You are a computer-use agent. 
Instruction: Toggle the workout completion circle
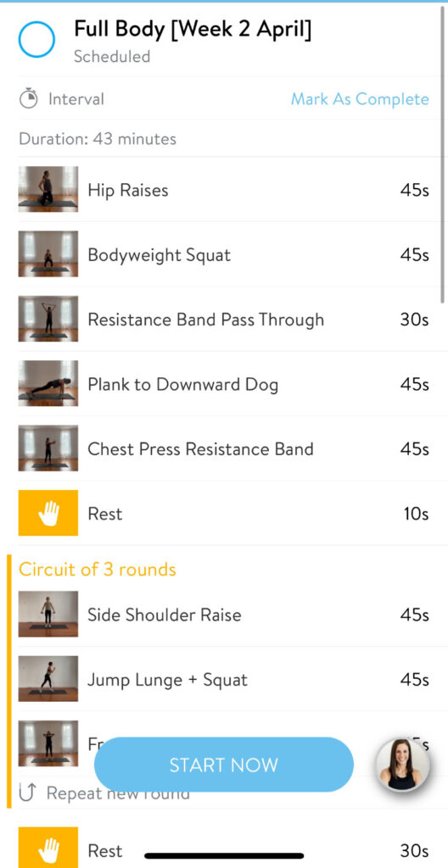(36, 39)
